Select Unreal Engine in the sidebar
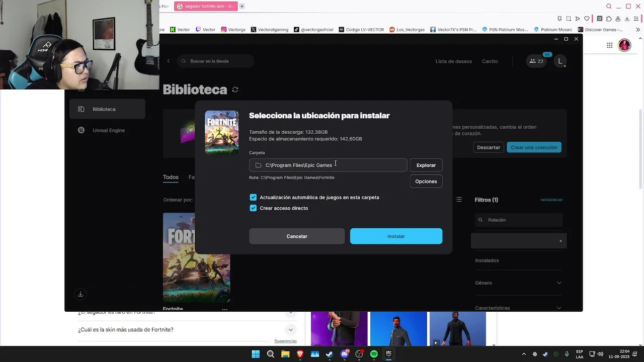The image size is (644, 362). pyautogui.click(x=107, y=130)
